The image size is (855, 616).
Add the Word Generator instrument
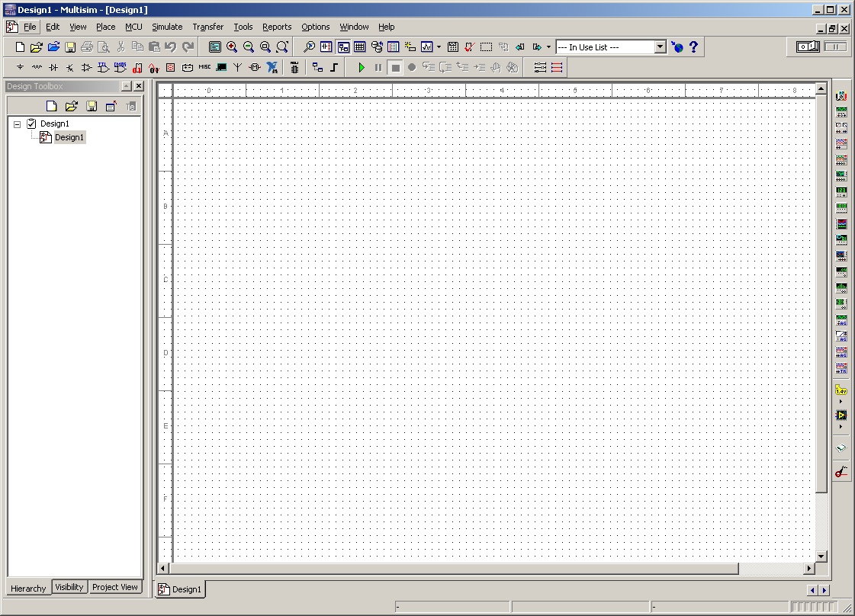pyautogui.click(x=841, y=207)
